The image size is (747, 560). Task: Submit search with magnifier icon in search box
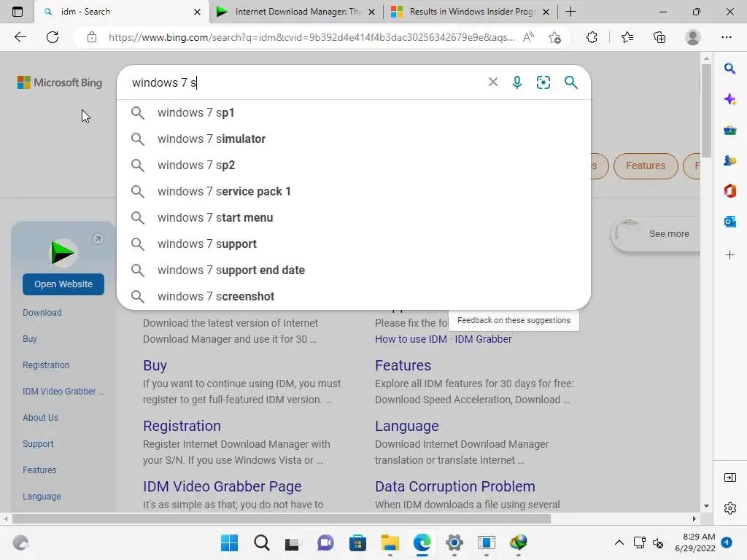[x=570, y=82]
